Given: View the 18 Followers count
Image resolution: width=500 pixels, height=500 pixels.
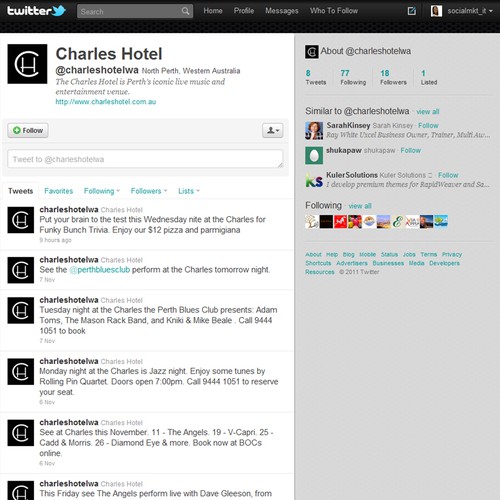Looking at the screenshot, I should 393,77.
